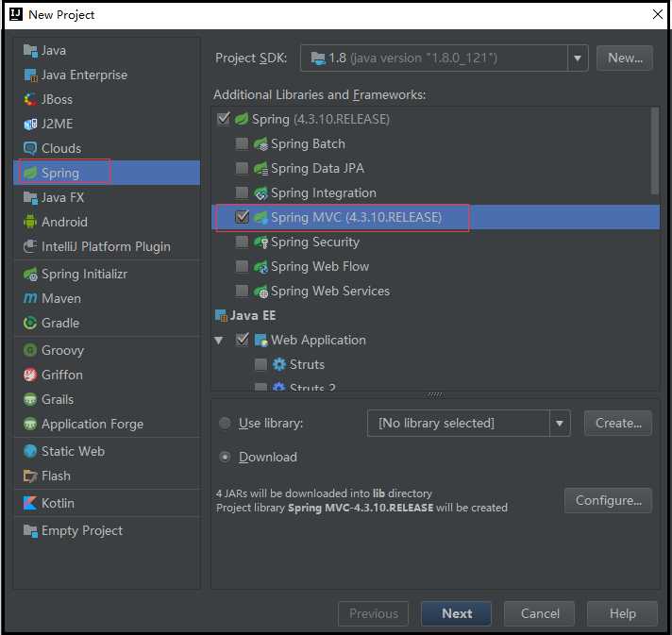
Task: Click the Configure... button
Action: (x=608, y=500)
